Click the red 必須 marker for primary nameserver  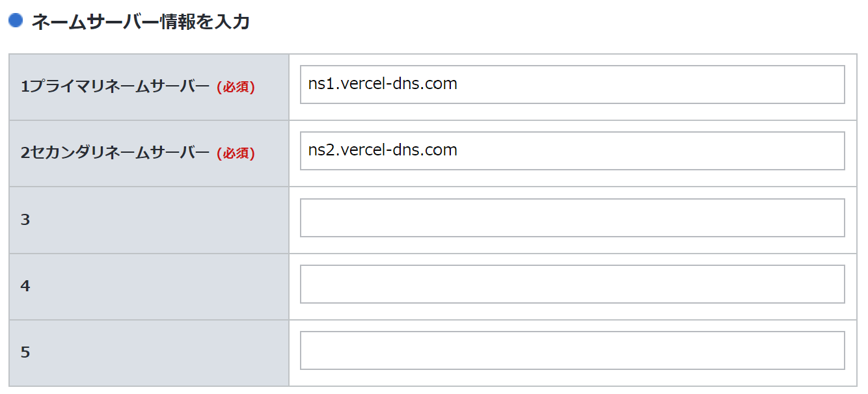236,87
